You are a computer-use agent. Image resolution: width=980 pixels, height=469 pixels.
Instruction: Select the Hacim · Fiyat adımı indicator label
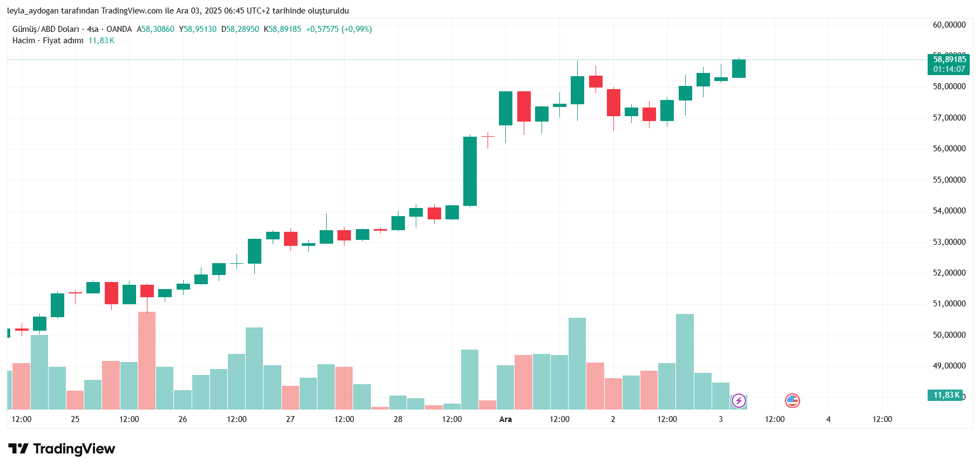tap(48, 41)
